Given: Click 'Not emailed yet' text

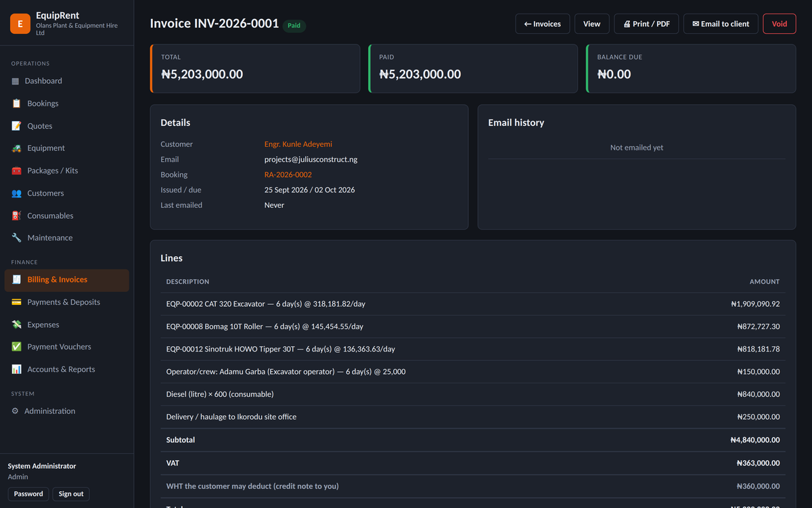Looking at the screenshot, I should click(x=637, y=148).
